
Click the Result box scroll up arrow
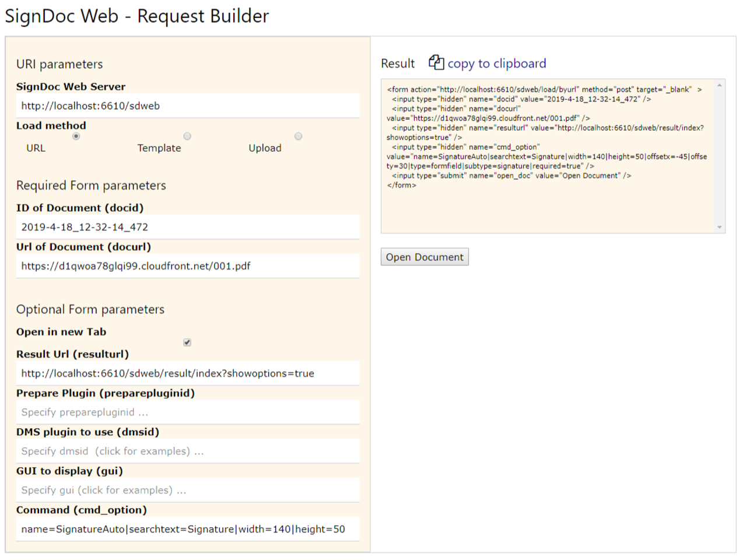[719, 86]
